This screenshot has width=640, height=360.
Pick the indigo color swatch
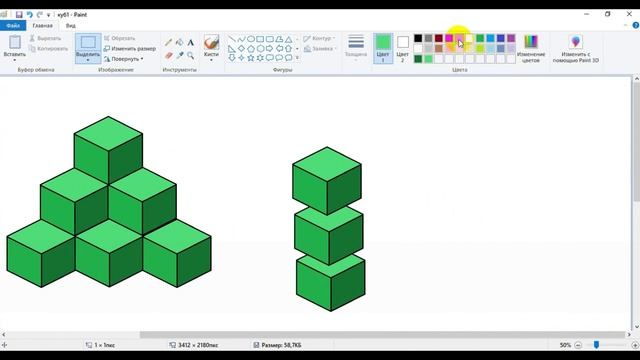501,38
